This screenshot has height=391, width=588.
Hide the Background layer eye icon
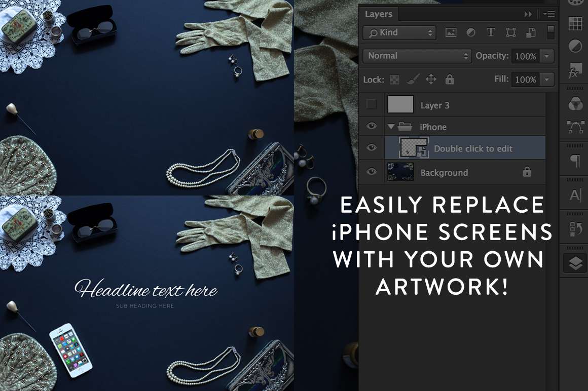coord(372,172)
